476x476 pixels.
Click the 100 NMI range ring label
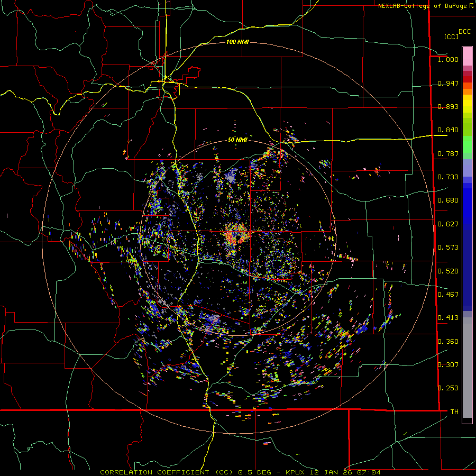pos(237,42)
